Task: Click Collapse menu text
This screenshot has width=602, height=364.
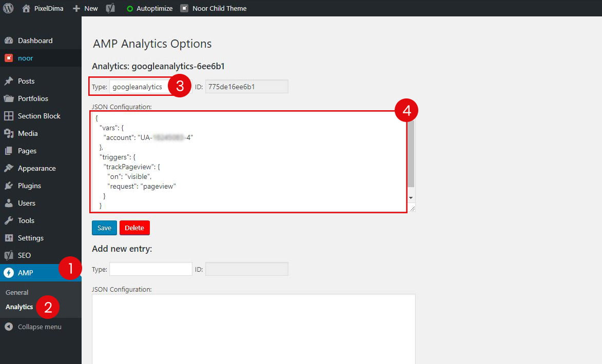Action: (x=40, y=327)
